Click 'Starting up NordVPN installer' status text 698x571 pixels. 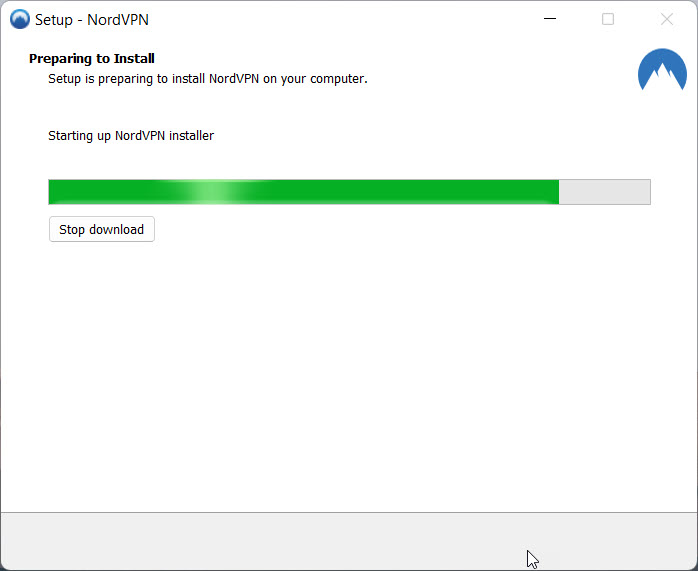[131, 136]
